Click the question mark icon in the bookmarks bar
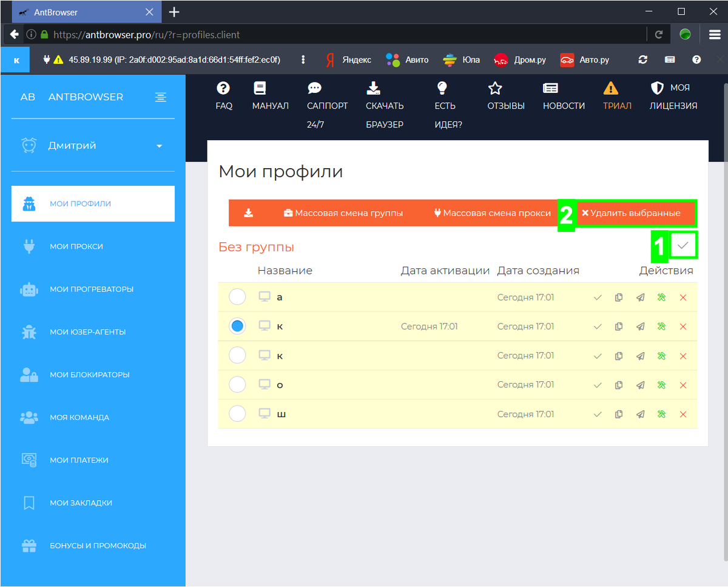Viewport: 728px width, 587px height. (x=696, y=59)
